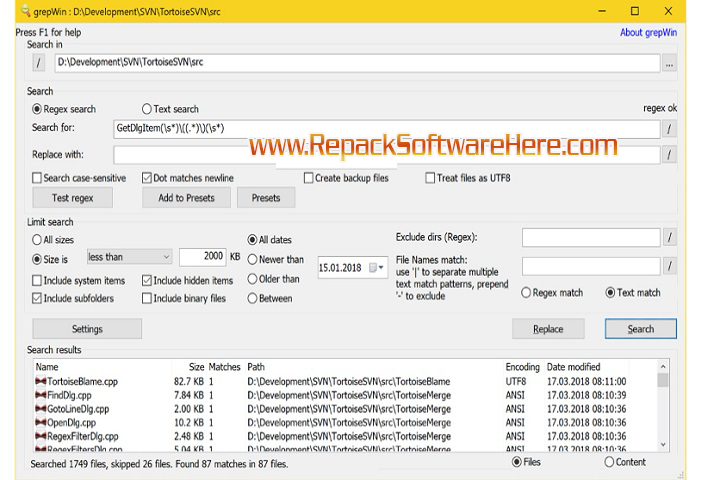
Task: Click the OpenDlg.cpp file icon
Action: [41, 423]
